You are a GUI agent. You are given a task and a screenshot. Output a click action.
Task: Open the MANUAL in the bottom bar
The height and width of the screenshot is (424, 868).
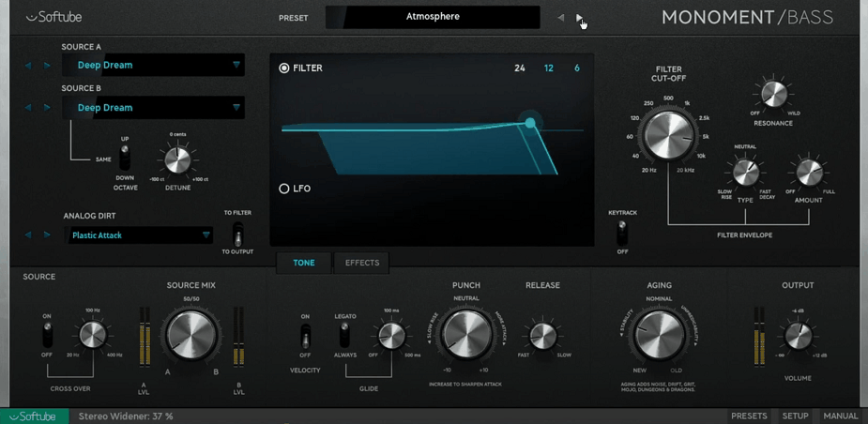pyautogui.click(x=841, y=416)
